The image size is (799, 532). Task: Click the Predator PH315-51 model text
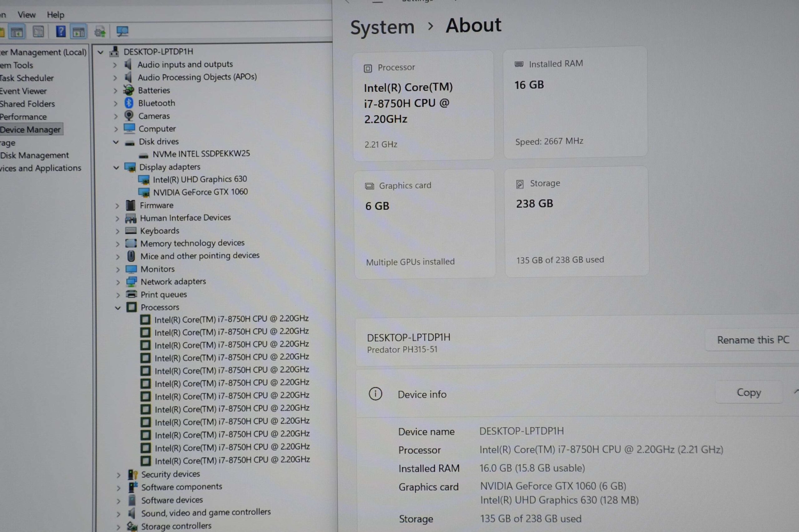click(402, 350)
